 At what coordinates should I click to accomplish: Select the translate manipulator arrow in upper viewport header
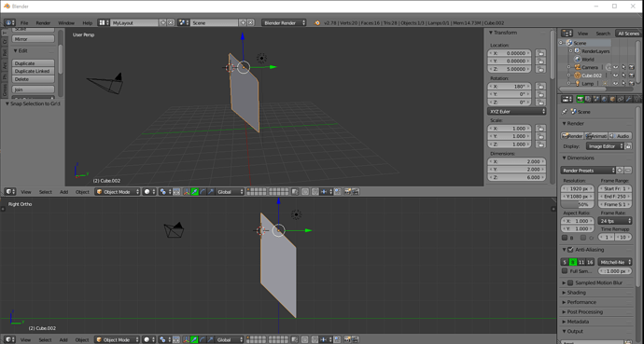pos(195,192)
